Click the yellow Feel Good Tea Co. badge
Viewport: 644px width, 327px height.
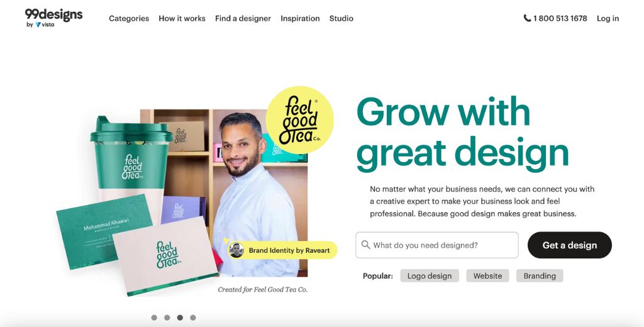[299, 120]
